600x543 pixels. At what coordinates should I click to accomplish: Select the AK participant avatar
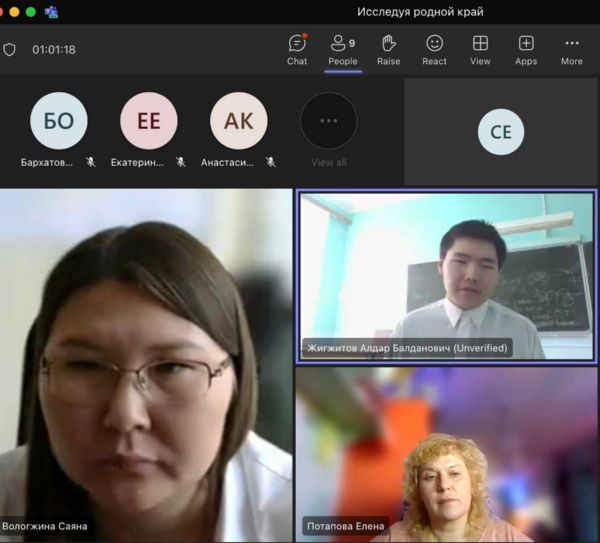[x=239, y=121]
